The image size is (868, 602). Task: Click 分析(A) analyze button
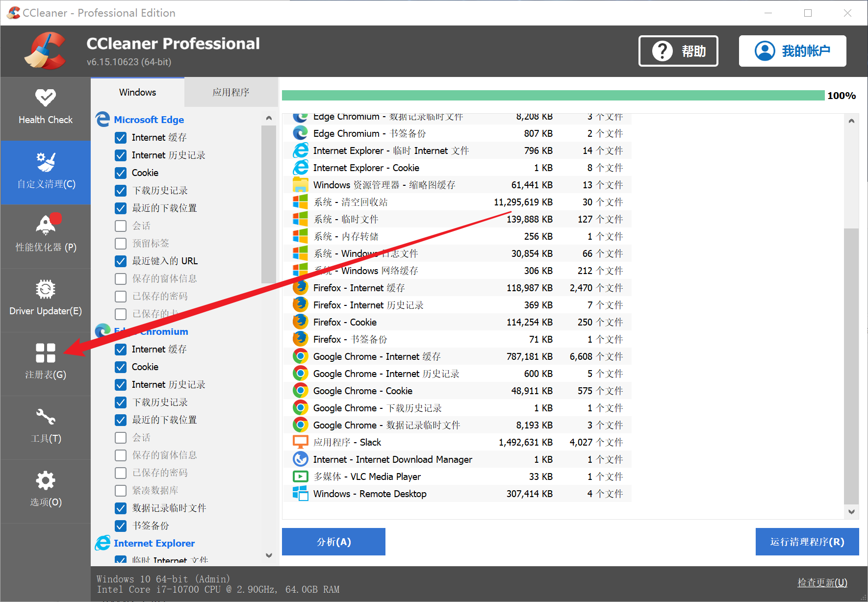[x=333, y=542]
